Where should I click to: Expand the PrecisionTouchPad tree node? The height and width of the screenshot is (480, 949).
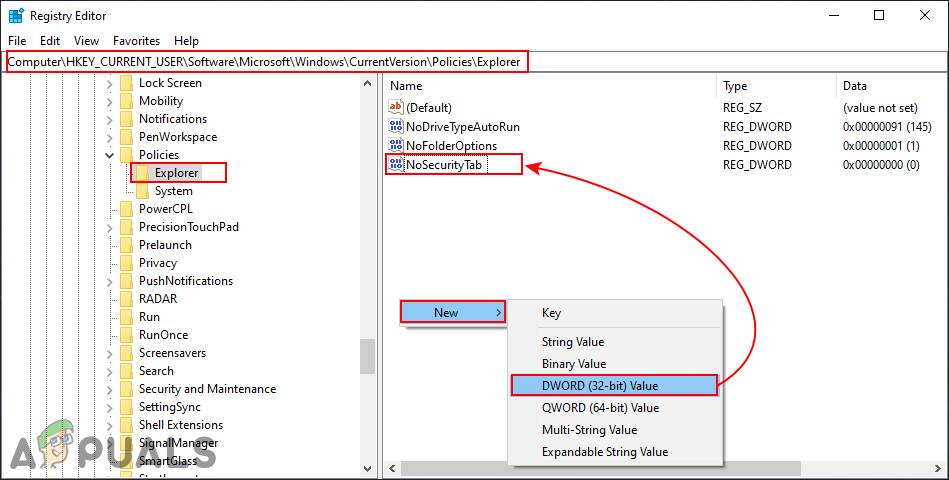(110, 228)
